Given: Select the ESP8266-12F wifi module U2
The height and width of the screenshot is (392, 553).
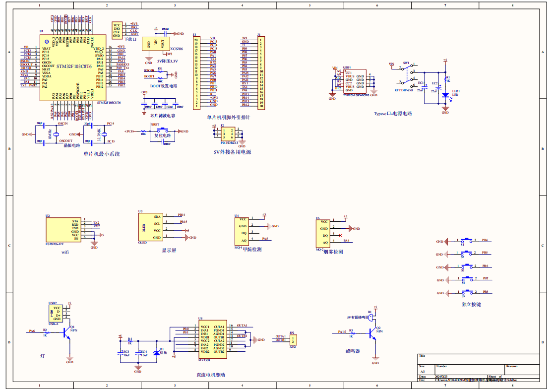Looking at the screenshot, I should 62,230.
